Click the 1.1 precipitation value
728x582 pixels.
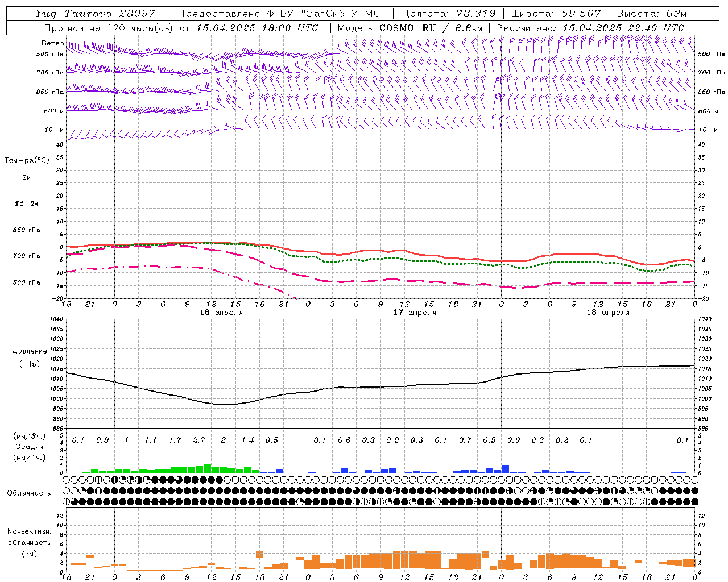(151, 440)
